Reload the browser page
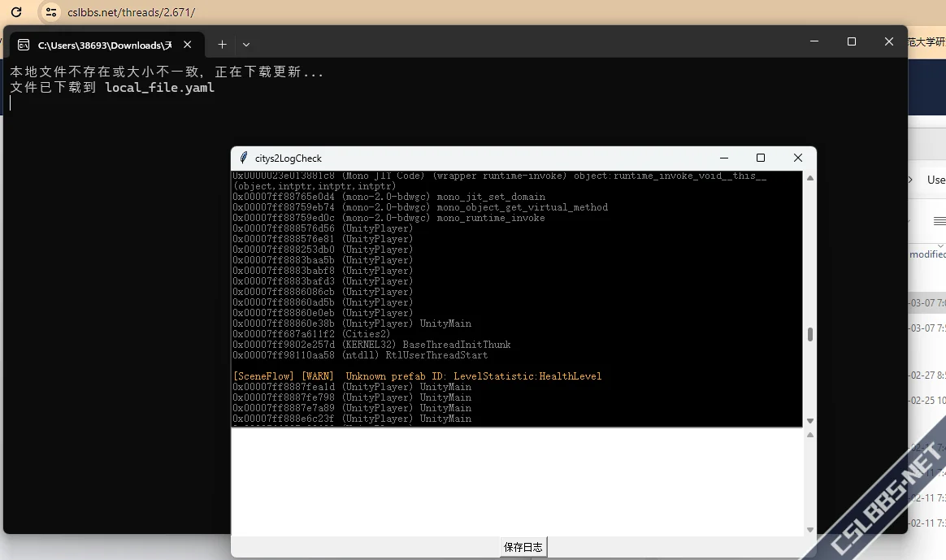 (16, 12)
